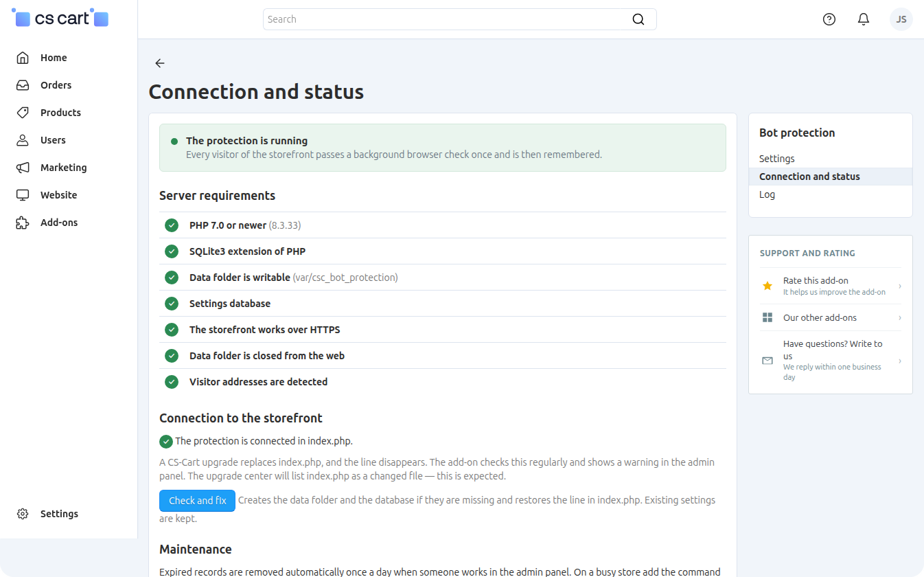The width and height of the screenshot is (924, 577).
Task: Click the Website monitor icon
Action: (23, 195)
